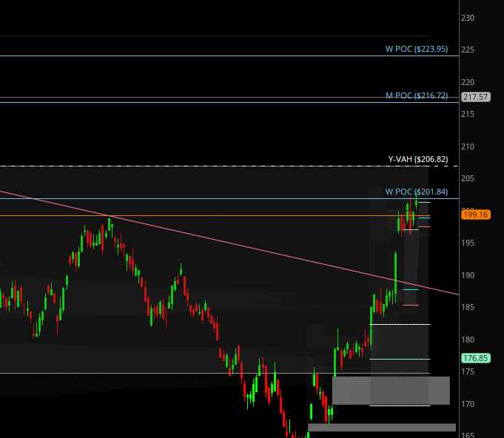504x438 pixels.
Task: Click the 195 price axis label
Action: (x=468, y=243)
